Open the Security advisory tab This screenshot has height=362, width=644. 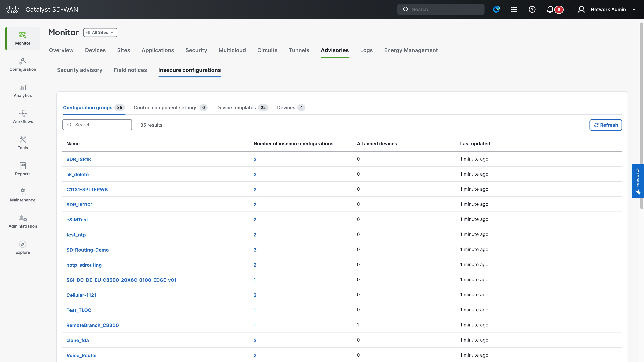click(79, 70)
